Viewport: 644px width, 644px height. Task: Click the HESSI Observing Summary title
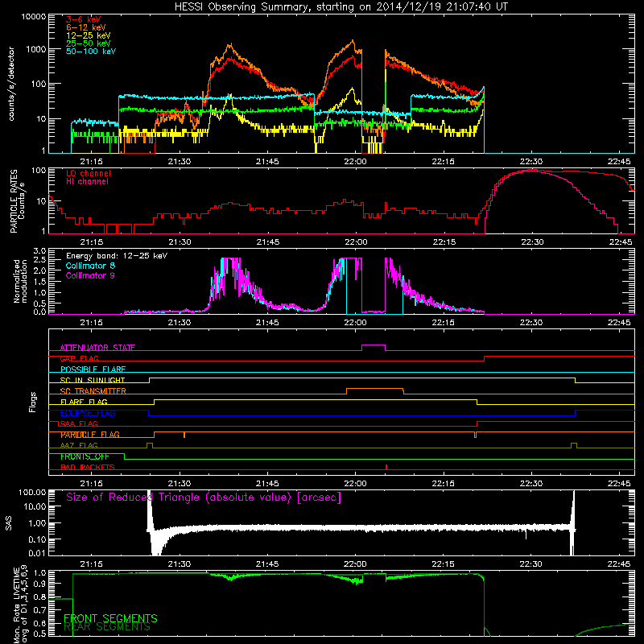(x=341, y=7)
